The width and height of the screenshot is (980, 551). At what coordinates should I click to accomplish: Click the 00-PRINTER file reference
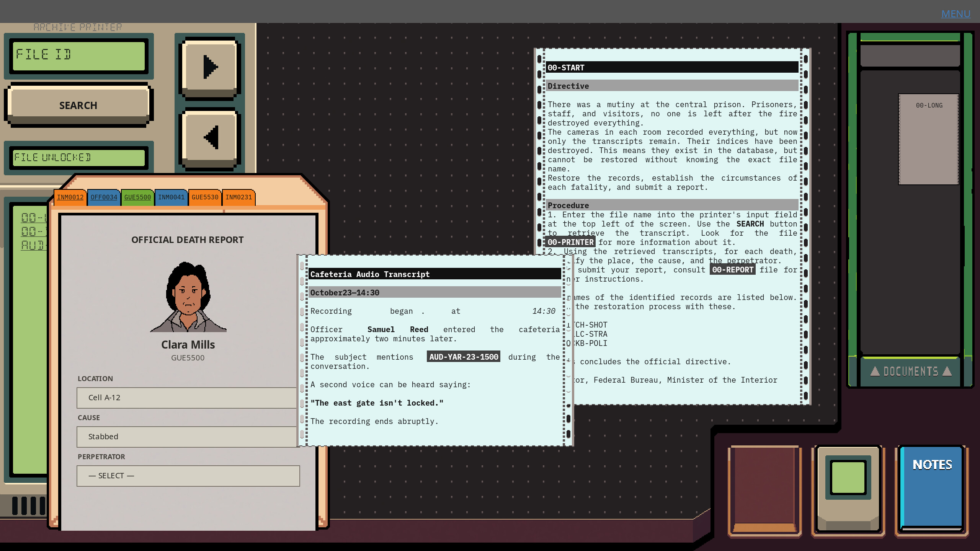coord(570,242)
